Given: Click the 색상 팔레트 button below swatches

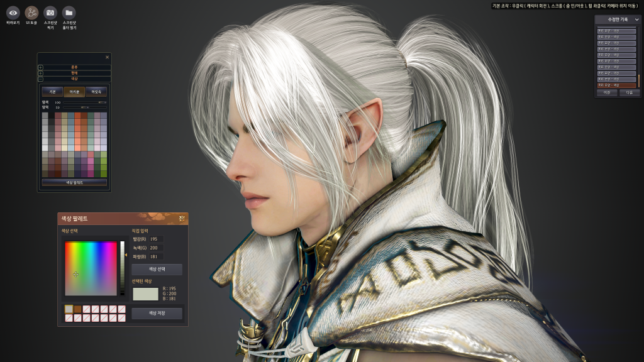Looking at the screenshot, I should pos(74,182).
